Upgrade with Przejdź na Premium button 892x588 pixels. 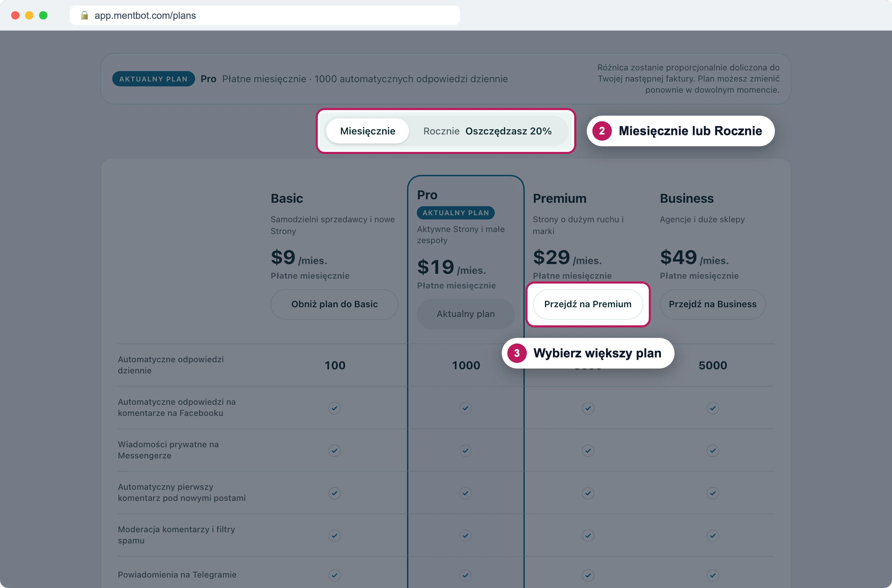[588, 304]
